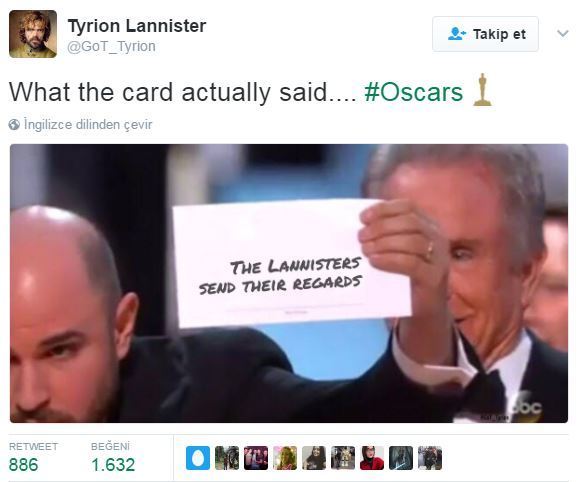582x482 pixels.
Task: Click the follow person-plus icon
Action: coord(457,34)
